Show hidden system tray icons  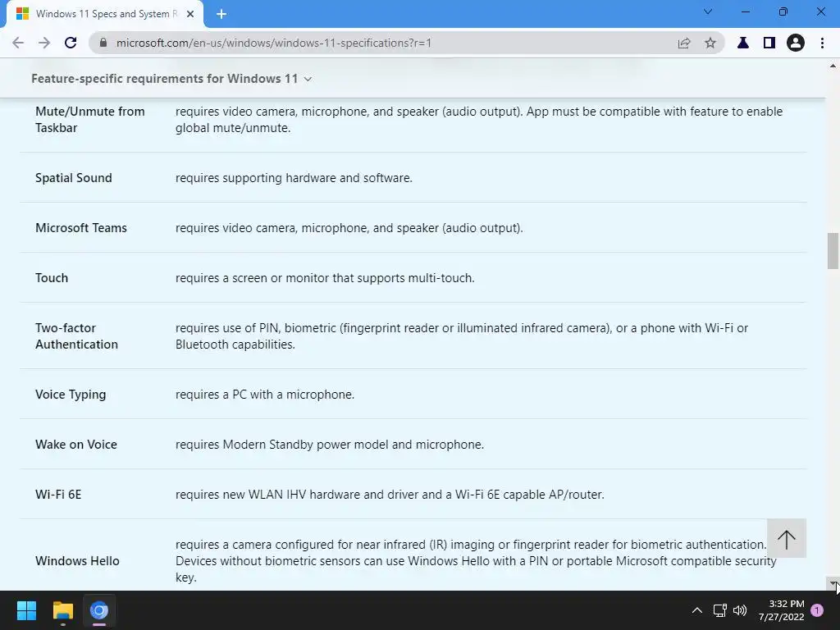(697, 610)
